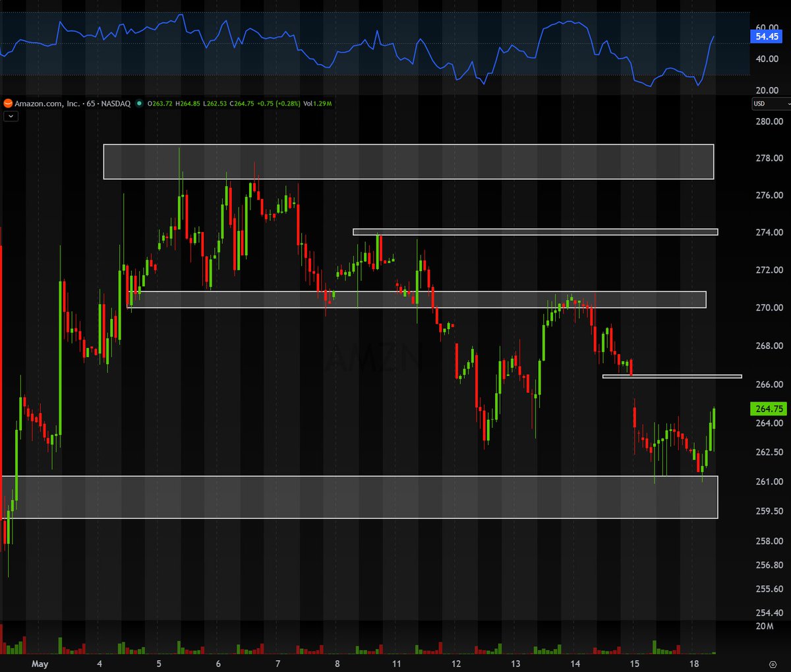This screenshot has width=791, height=672.
Task: Click the 254.40 price scale label
Action: point(769,613)
